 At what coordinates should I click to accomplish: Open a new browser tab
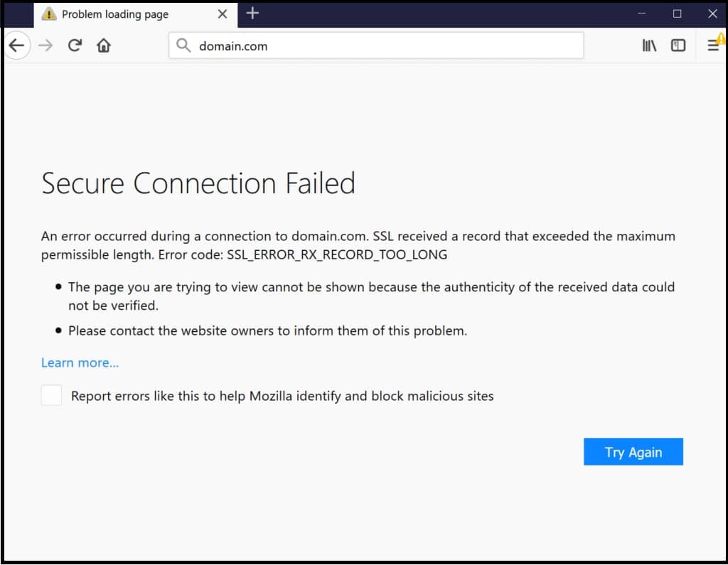coord(252,13)
